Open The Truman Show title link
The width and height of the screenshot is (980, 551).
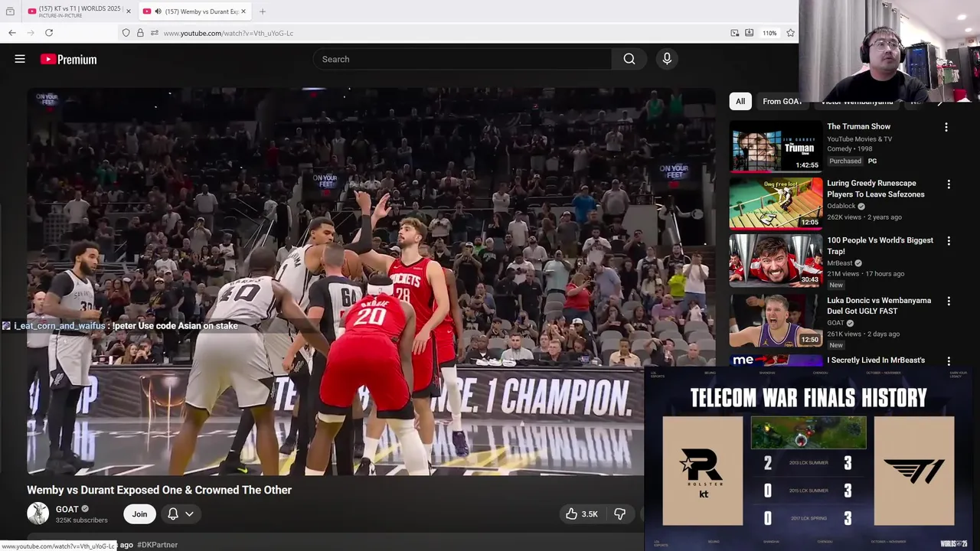(858, 126)
